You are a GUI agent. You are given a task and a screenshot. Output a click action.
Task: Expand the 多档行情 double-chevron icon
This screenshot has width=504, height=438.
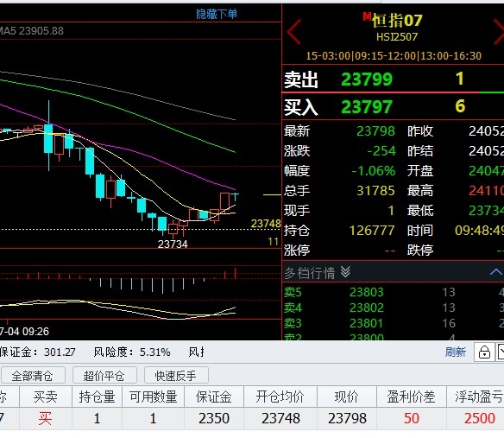345,272
